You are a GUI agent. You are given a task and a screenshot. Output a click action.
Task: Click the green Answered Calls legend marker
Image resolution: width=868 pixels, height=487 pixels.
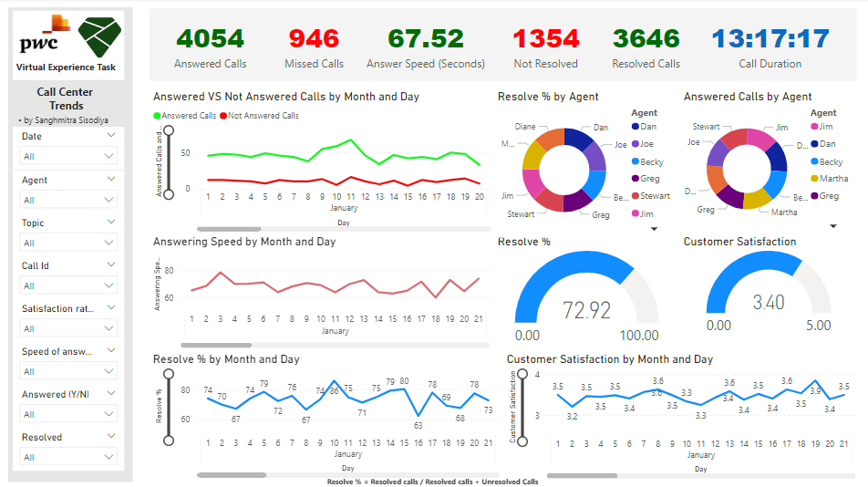[157, 116]
